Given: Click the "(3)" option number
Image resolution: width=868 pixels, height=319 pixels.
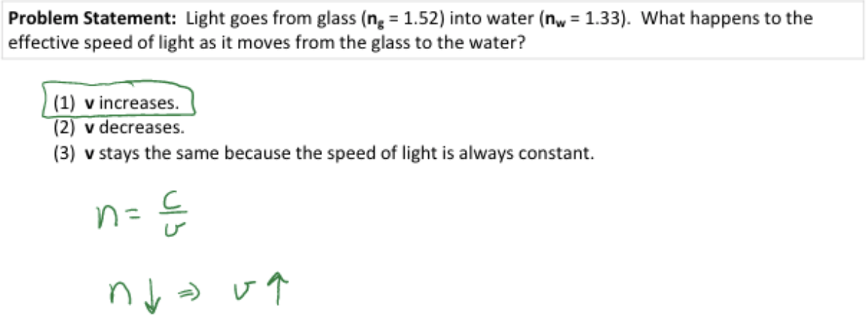Looking at the screenshot, I should pos(64,154).
